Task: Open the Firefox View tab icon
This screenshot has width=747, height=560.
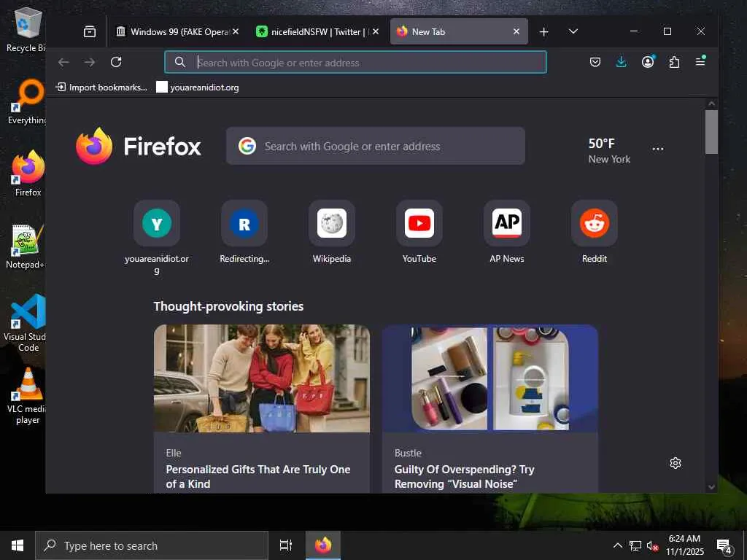Action: (90, 32)
